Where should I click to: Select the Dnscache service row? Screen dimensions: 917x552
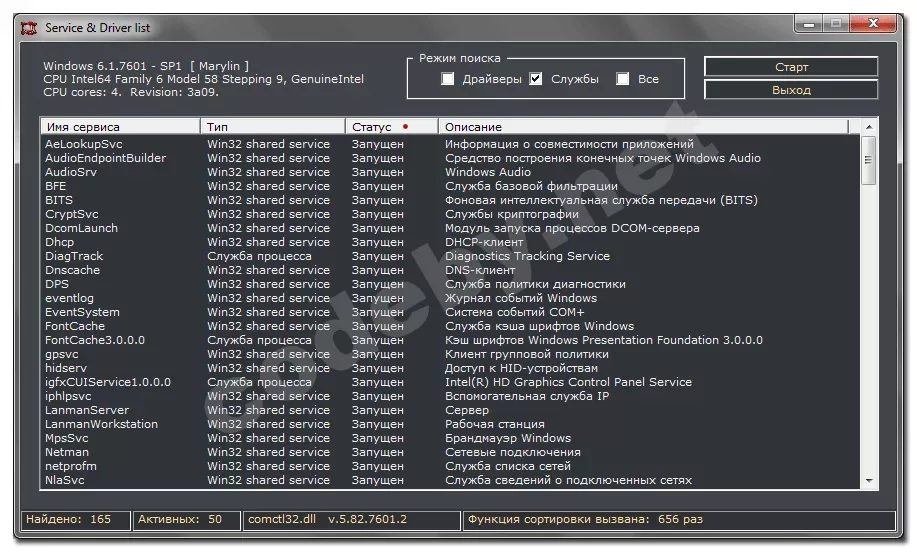[450, 270]
